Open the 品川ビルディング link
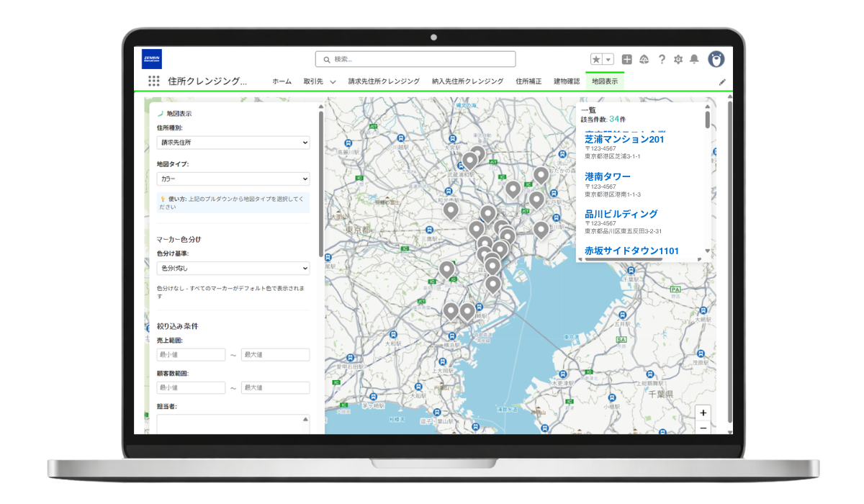Viewport: 864px width, 504px height. click(621, 214)
